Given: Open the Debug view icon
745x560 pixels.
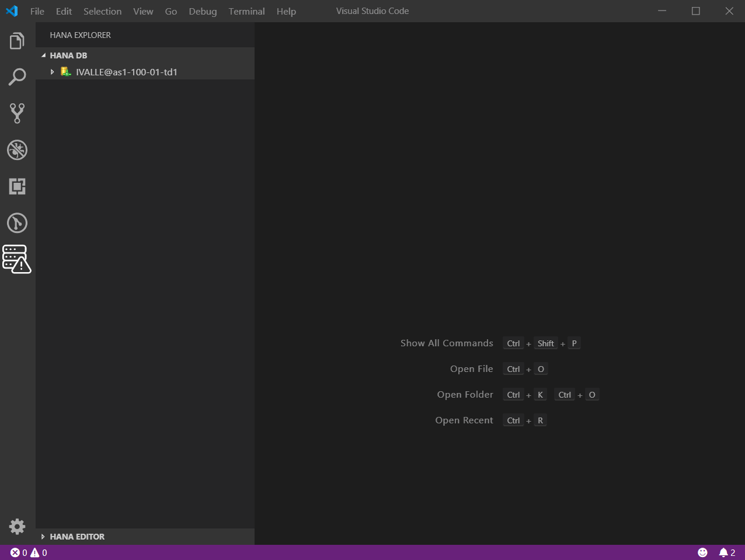Looking at the screenshot, I should coord(17,150).
